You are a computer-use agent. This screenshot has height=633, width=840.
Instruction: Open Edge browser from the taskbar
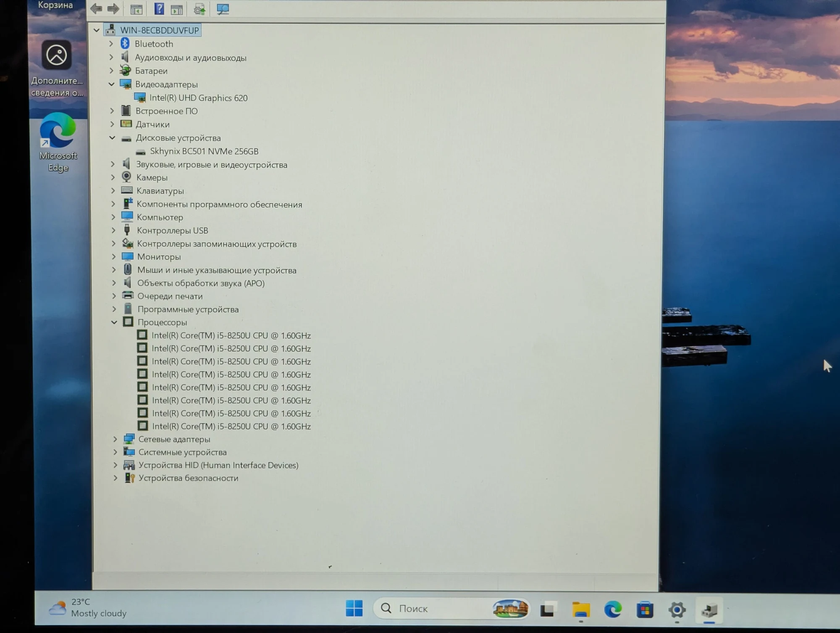(613, 609)
